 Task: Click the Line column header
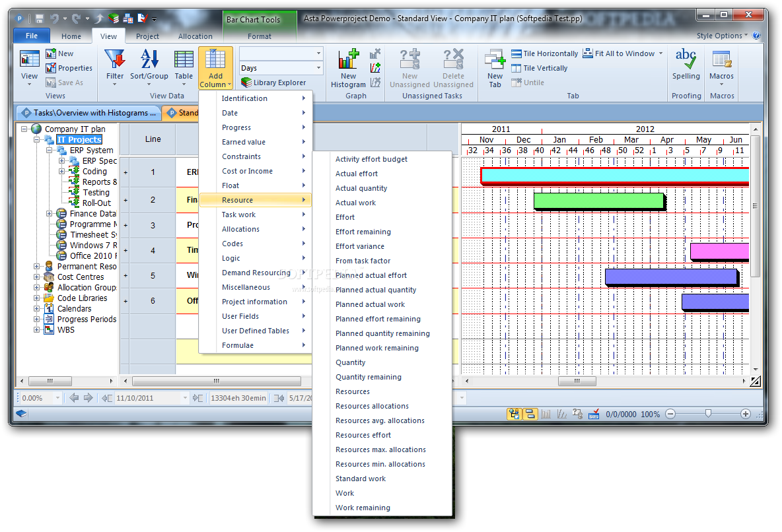coord(153,139)
